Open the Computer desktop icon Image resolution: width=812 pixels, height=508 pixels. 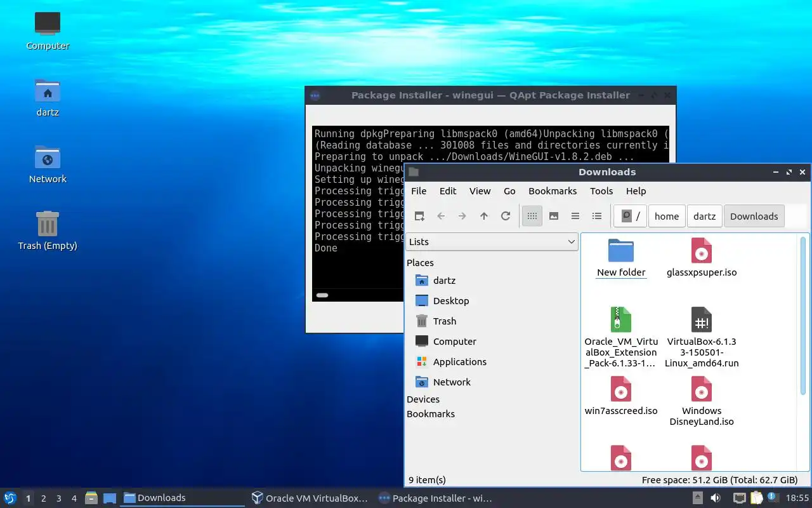(48, 31)
